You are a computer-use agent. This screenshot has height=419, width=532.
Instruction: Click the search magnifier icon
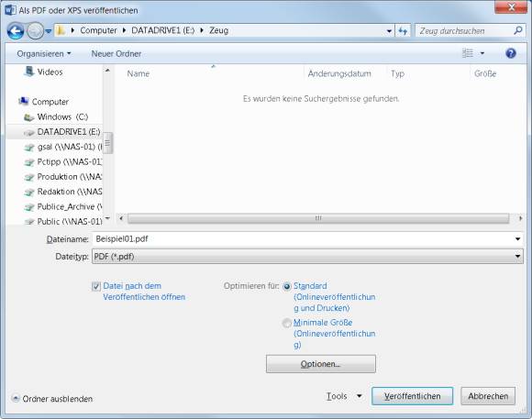(517, 31)
